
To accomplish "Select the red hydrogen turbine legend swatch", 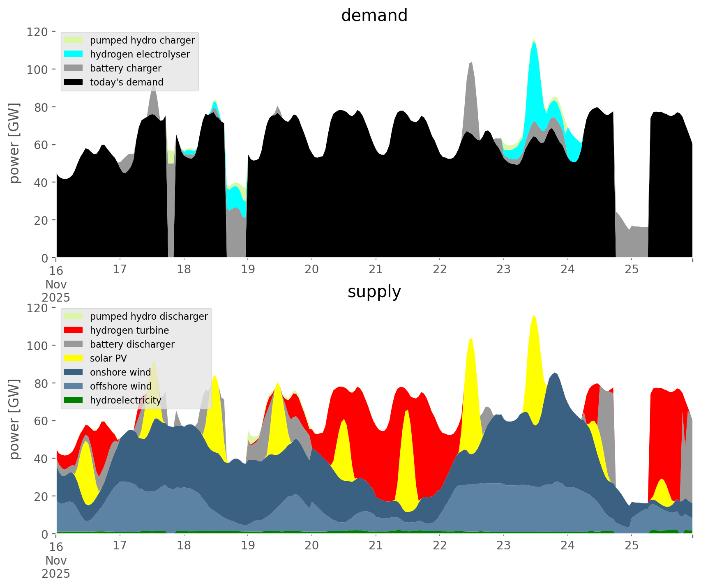I will pos(74,330).
